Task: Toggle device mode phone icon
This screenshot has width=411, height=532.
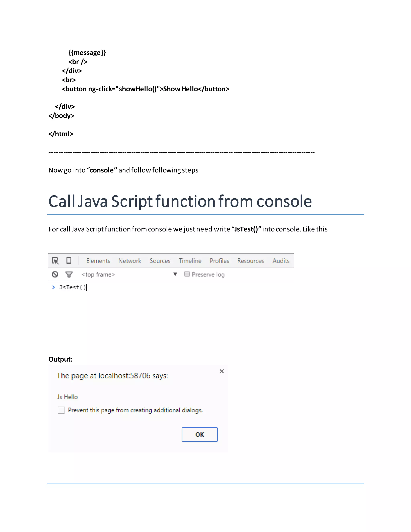Action: (69, 260)
